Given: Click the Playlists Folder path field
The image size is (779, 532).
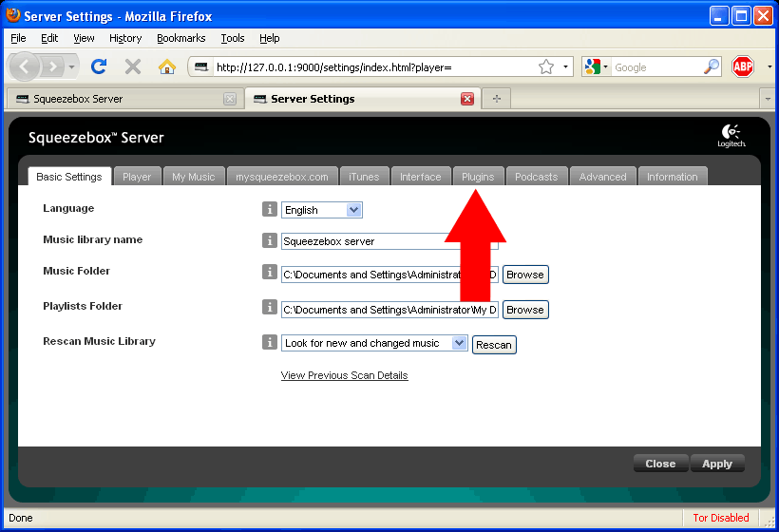Looking at the screenshot, I should tap(389, 310).
